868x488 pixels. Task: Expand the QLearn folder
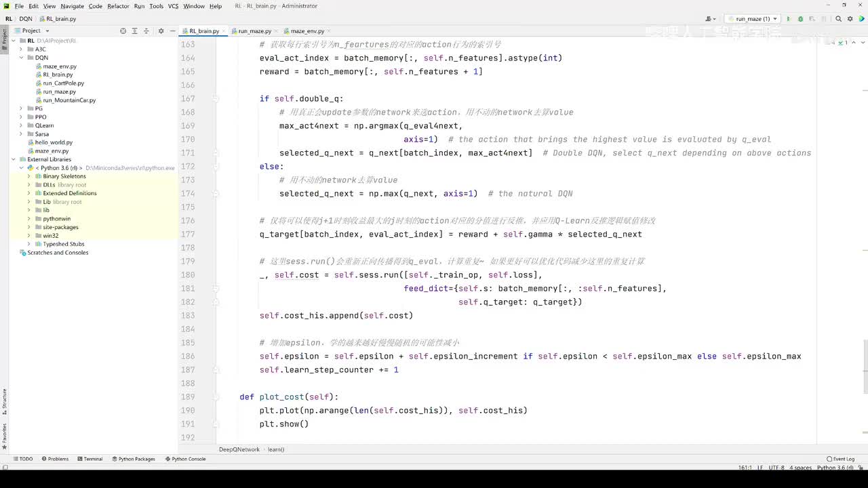click(21, 125)
